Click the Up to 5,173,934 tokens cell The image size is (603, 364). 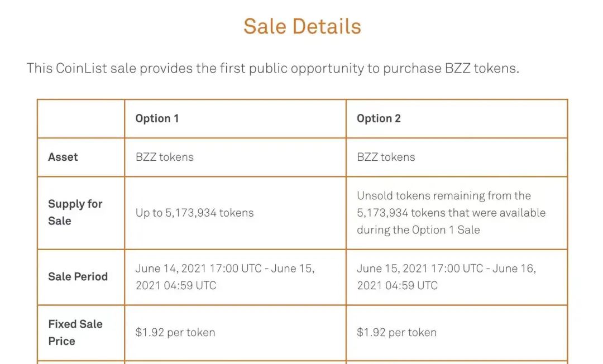pyautogui.click(x=194, y=213)
